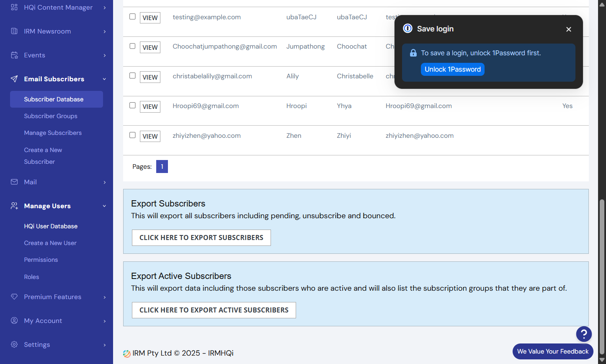The width and height of the screenshot is (606, 364).
Task: Expand the Events menu chevron
Action: 105,55
